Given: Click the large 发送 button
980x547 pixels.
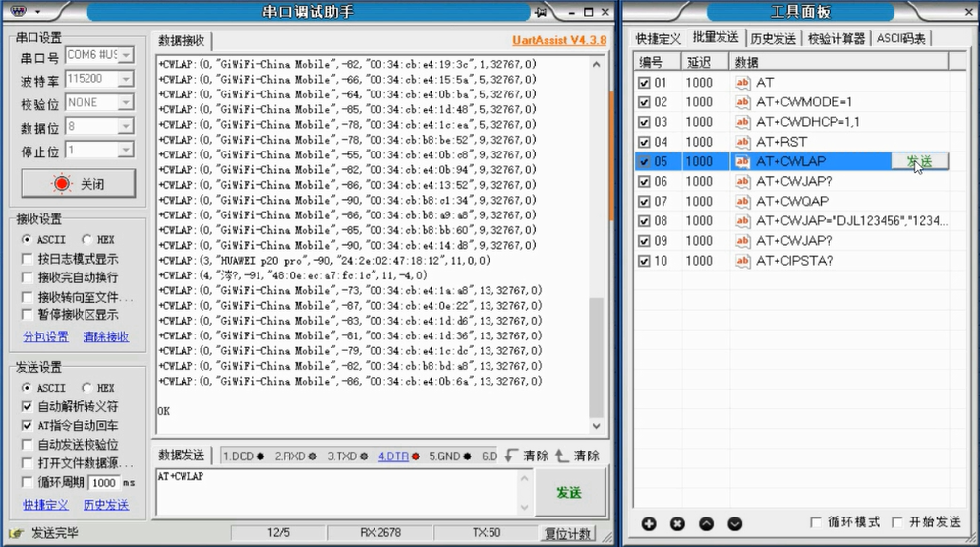Looking at the screenshot, I should (569, 493).
